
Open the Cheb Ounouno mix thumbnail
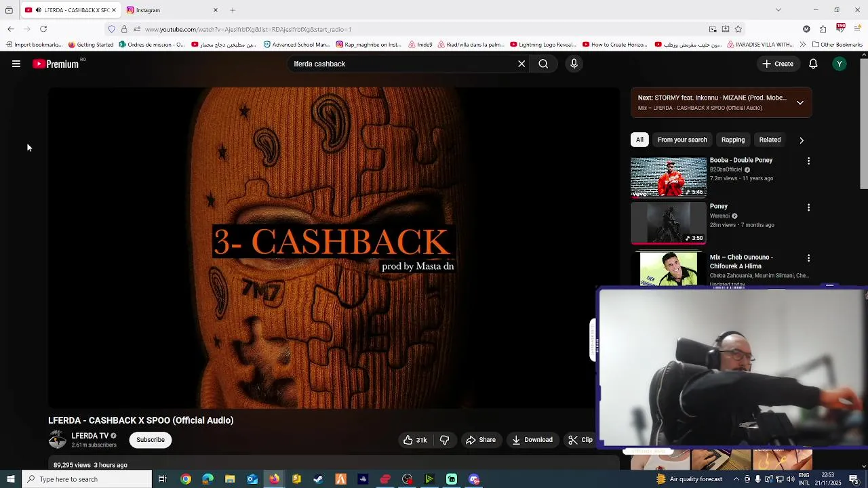pyautogui.click(x=669, y=268)
